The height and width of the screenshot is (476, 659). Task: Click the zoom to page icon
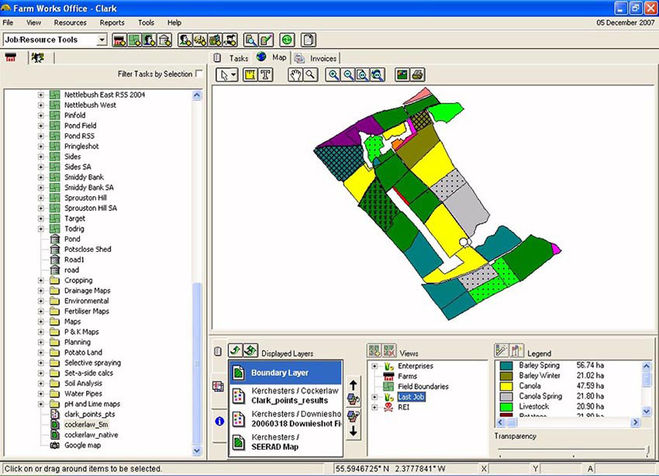(x=363, y=75)
